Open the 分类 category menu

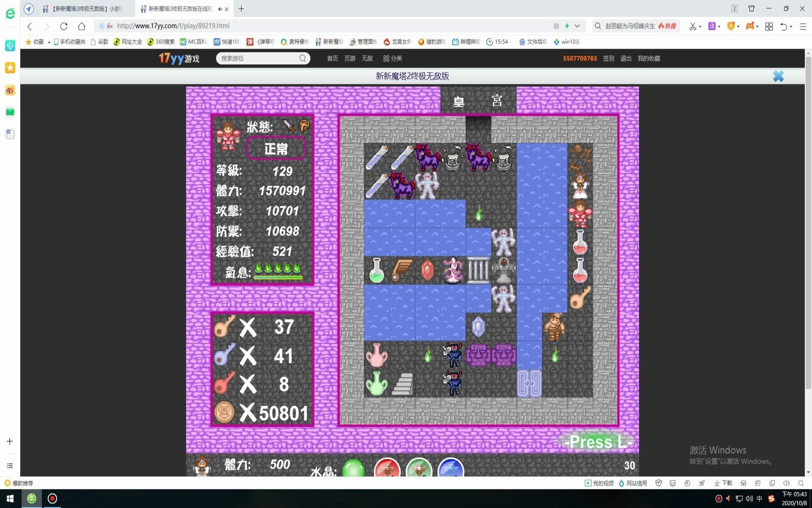(392, 58)
